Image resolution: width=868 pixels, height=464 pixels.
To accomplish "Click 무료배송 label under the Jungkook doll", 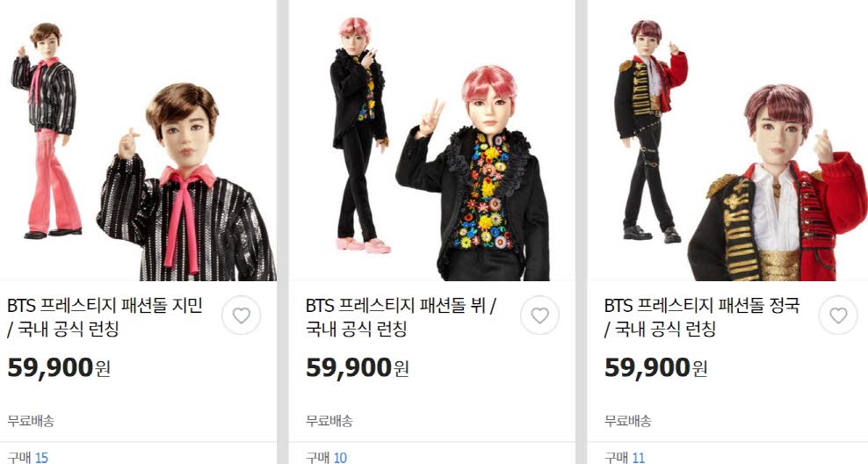I will [x=628, y=421].
